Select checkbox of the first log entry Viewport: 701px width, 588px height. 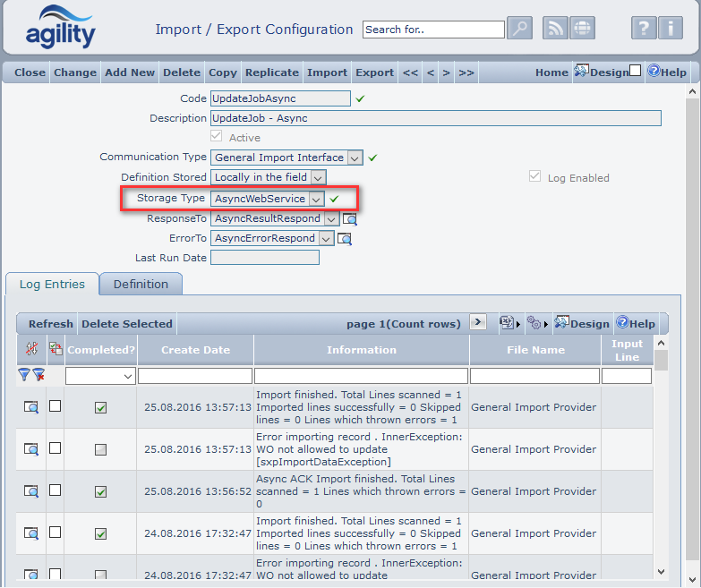pyautogui.click(x=56, y=406)
